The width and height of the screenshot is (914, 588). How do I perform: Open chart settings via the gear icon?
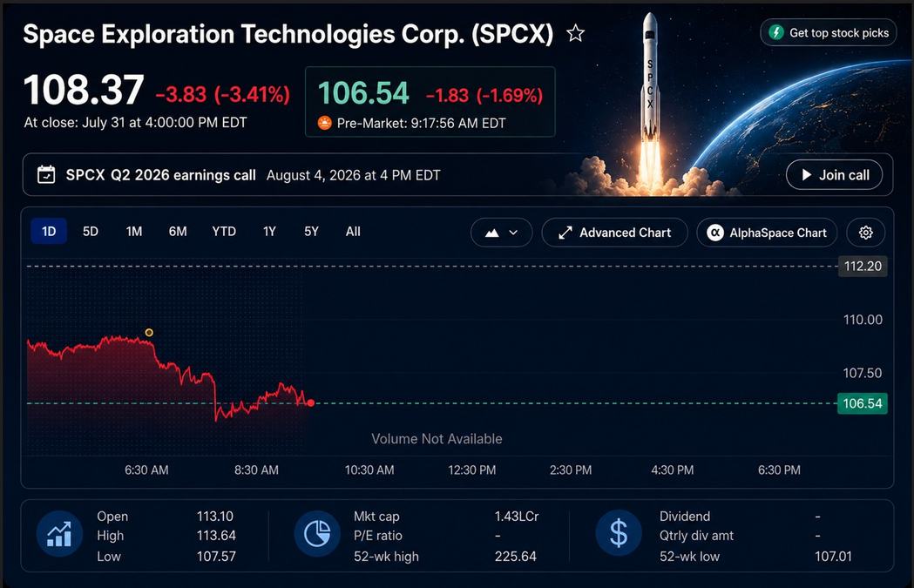[x=865, y=233]
